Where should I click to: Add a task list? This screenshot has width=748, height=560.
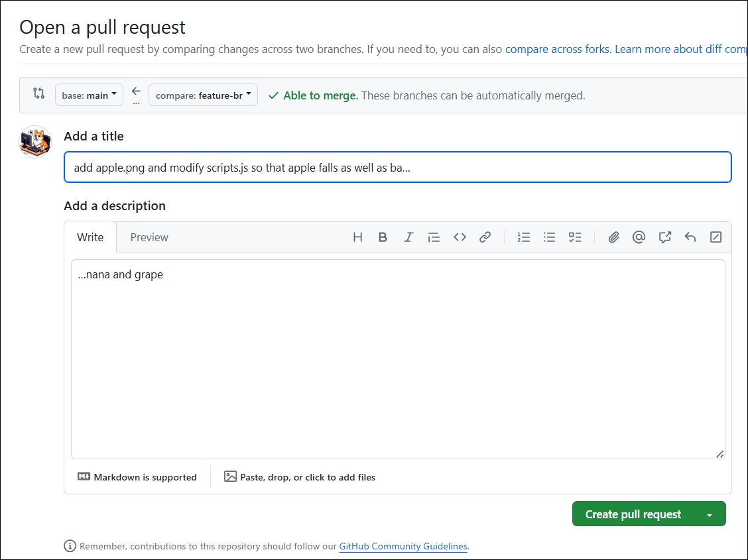575,237
